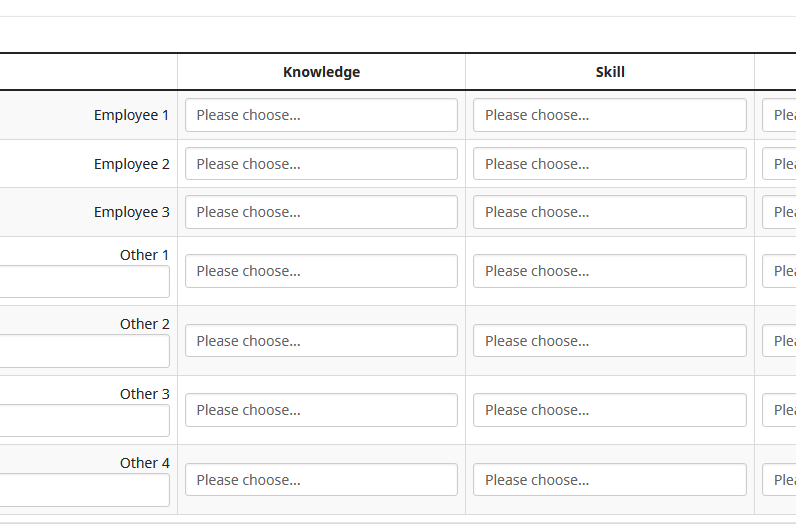The height and width of the screenshot is (524, 796).
Task: Open Knowledge dropdown in Other 1 row
Action: [321, 271]
